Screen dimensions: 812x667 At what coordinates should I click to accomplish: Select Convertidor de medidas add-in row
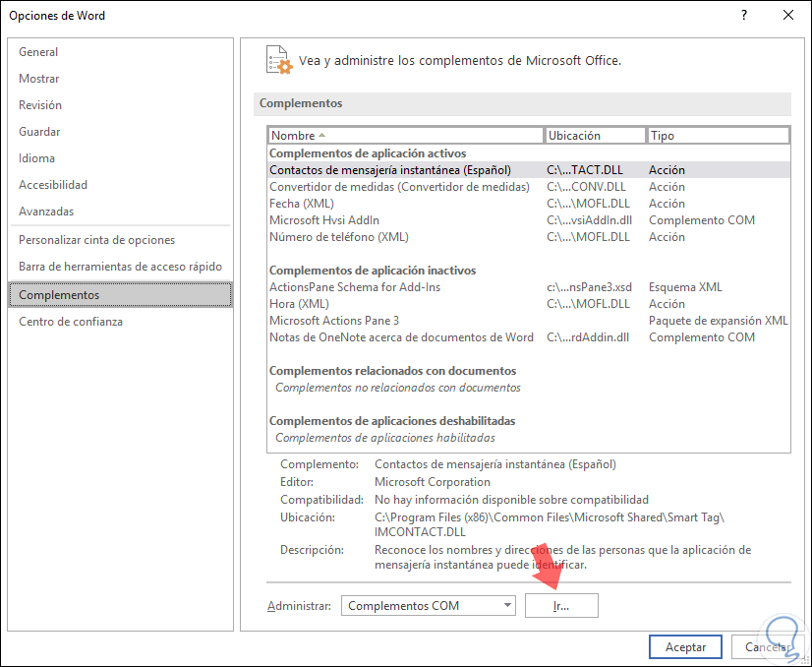click(x=529, y=187)
